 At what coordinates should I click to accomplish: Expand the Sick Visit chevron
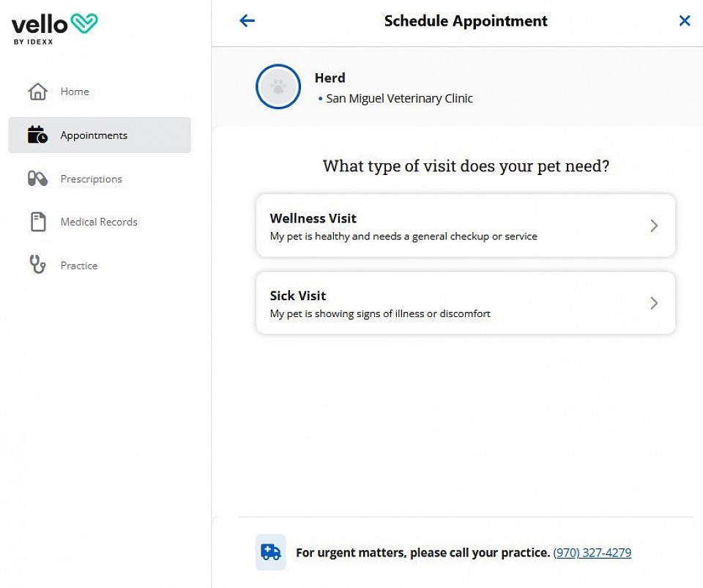tap(654, 303)
